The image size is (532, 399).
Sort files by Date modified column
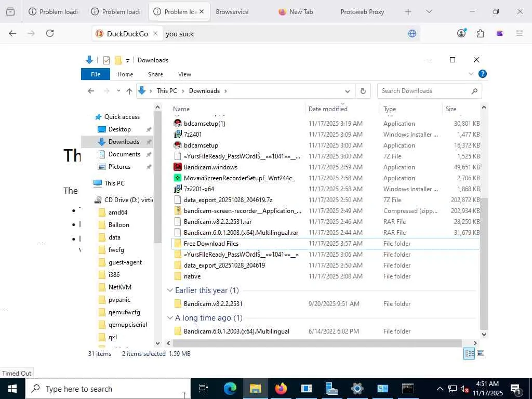click(328, 109)
